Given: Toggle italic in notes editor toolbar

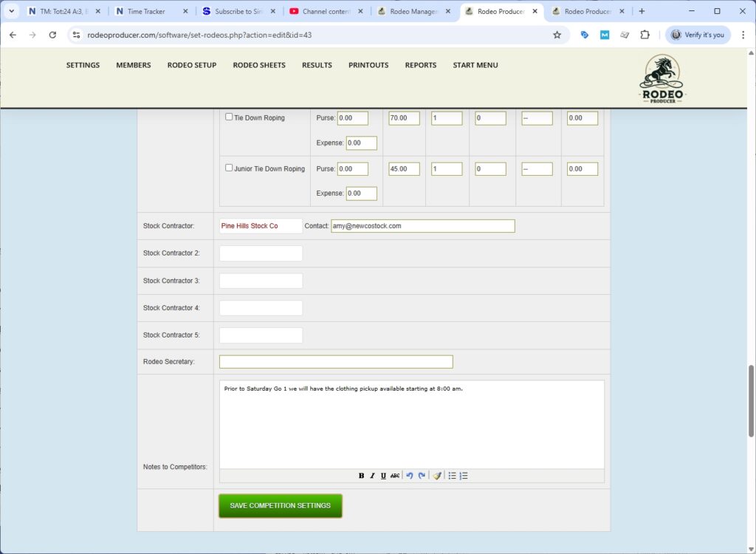Looking at the screenshot, I should pyautogui.click(x=372, y=476).
